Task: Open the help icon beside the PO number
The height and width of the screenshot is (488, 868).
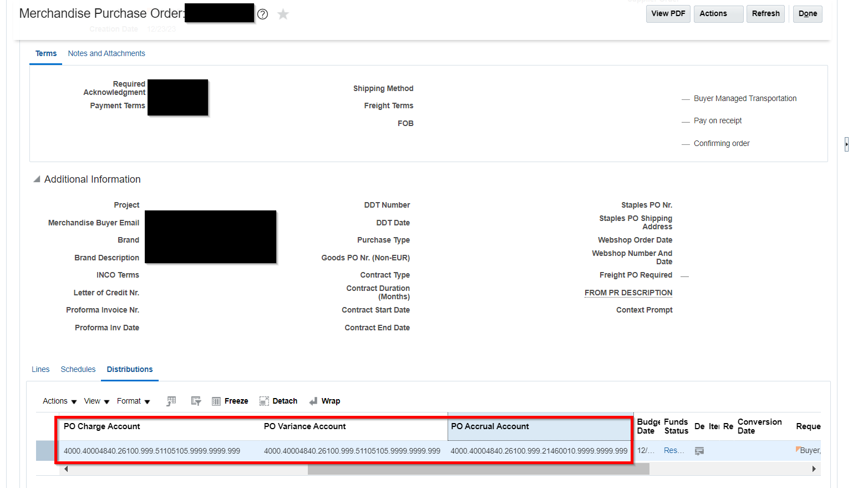Action: (x=262, y=14)
